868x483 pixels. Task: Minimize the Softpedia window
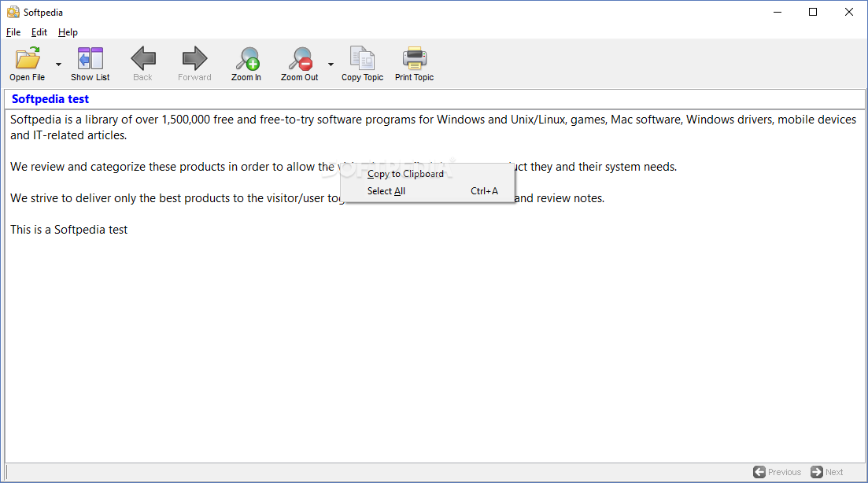click(778, 12)
